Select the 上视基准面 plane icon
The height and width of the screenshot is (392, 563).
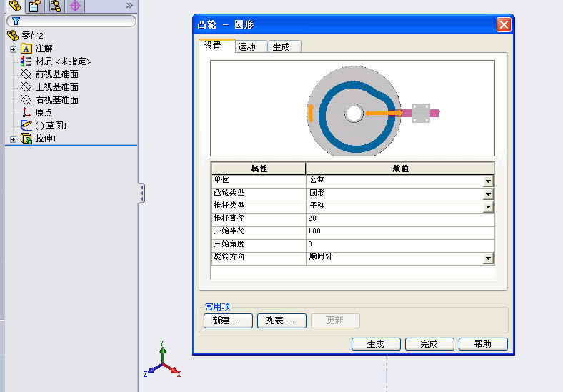pos(26,87)
